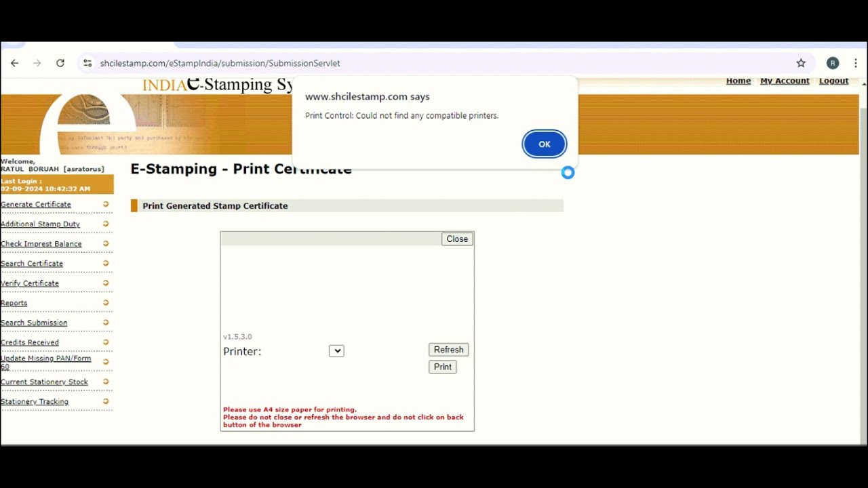The image size is (868, 488).
Task: Click arrow icon beside Credits Received
Action: click(106, 342)
